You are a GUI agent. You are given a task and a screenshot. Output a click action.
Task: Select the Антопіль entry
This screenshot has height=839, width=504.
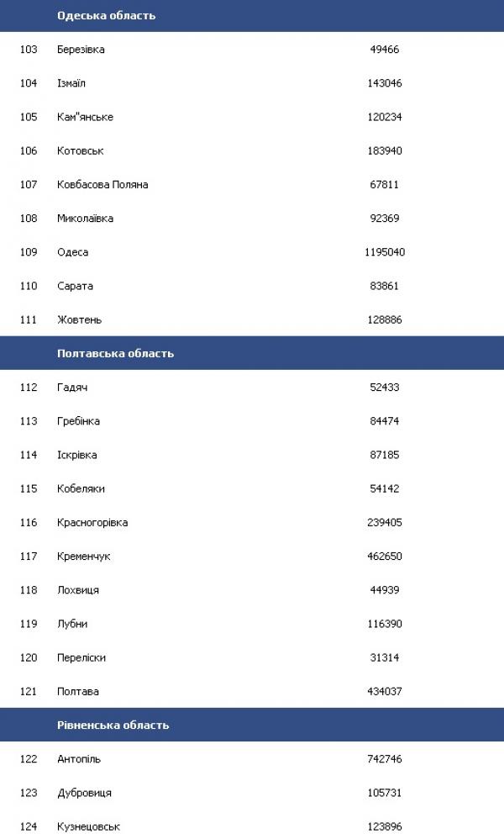pyautogui.click(x=79, y=759)
